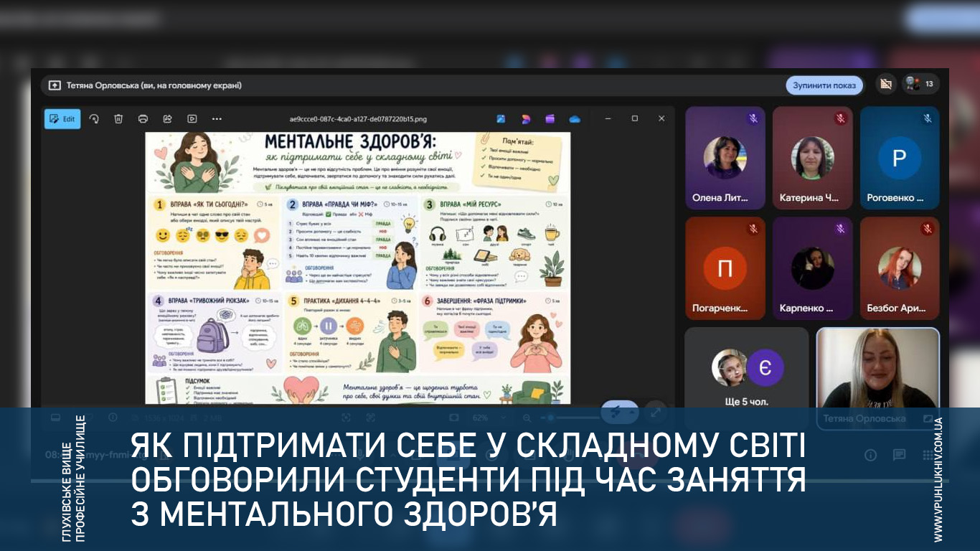Click the mute icon on Погарченк... tile
This screenshot has height=551, width=980.
(x=753, y=229)
